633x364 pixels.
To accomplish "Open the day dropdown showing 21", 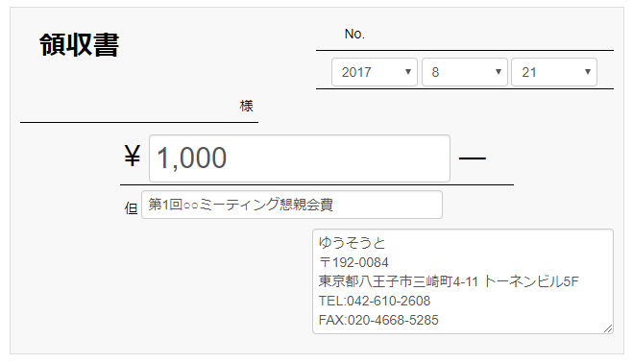I will click(554, 72).
